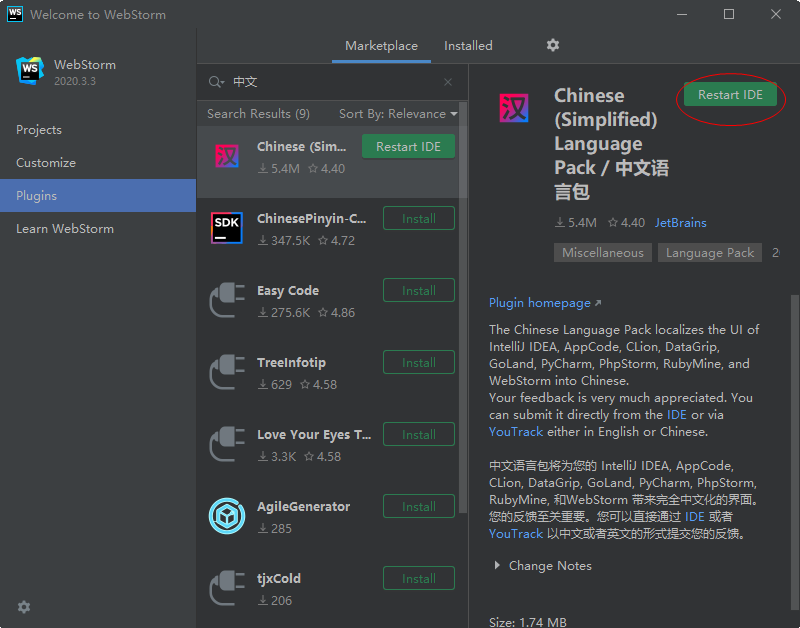Open the JetBrains vendor link
The image size is (800, 628).
[681, 223]
